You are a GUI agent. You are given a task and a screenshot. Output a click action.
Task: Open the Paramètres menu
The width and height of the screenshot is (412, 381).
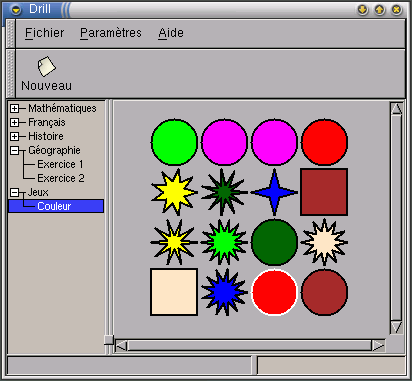point(111,33)
